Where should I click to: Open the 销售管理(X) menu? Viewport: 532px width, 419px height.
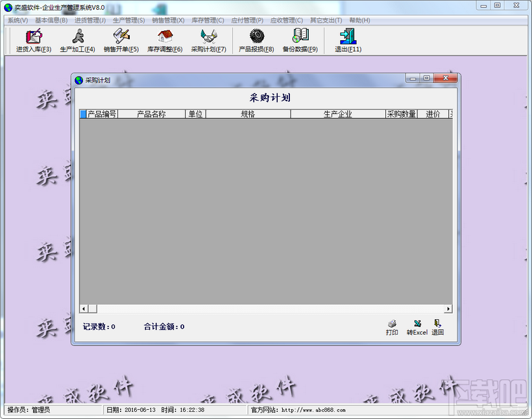pos(168,20)
